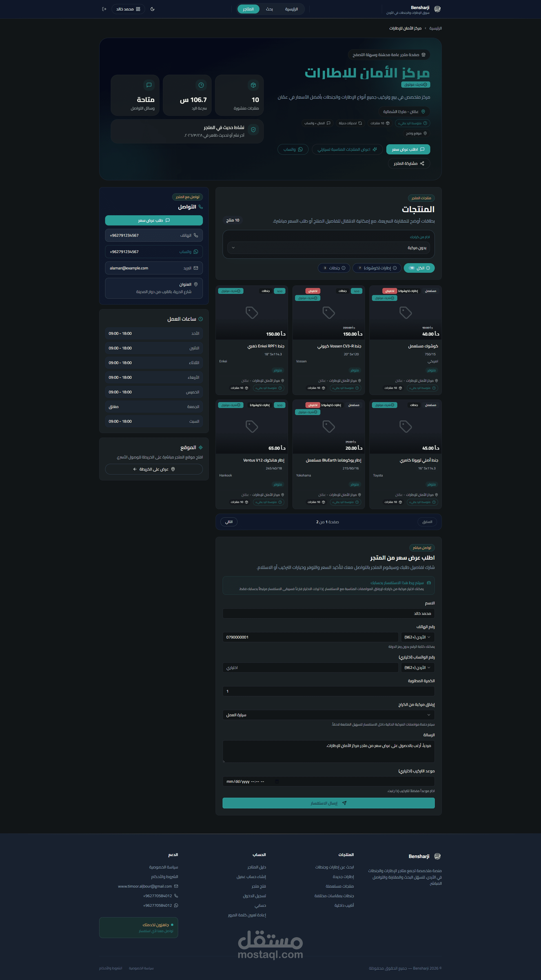Open the بحث tab in top navigation
The image size is (541, 980).
(269, 9)
